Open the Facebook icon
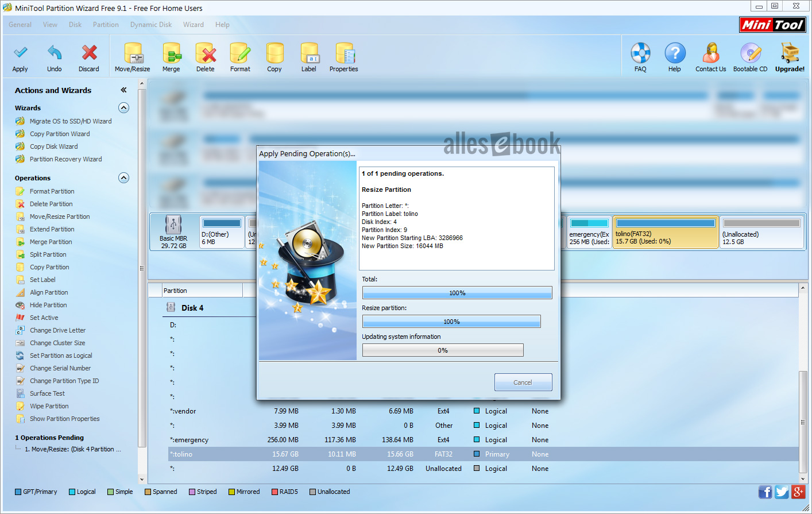 point(765,492)
